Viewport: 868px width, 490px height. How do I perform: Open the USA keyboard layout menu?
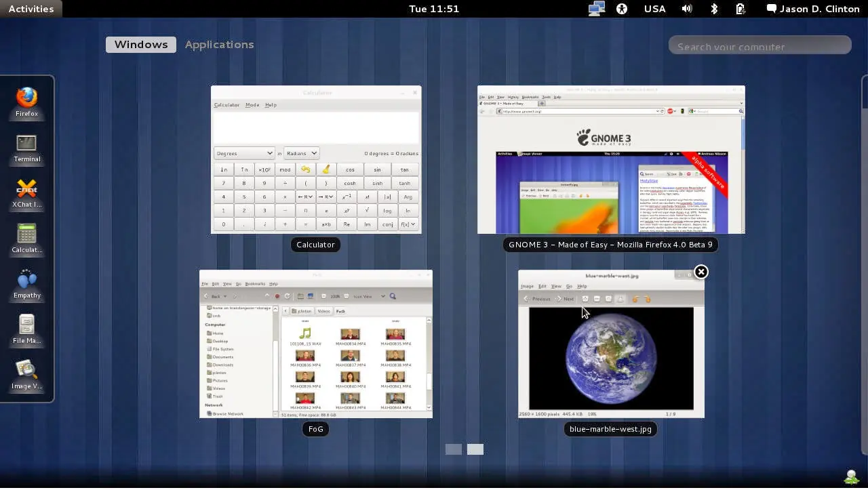654,9
